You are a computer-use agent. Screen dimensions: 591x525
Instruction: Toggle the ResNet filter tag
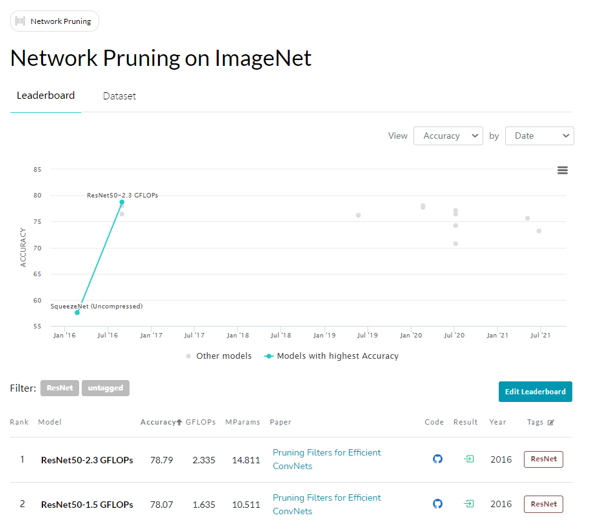click(60, 388)
